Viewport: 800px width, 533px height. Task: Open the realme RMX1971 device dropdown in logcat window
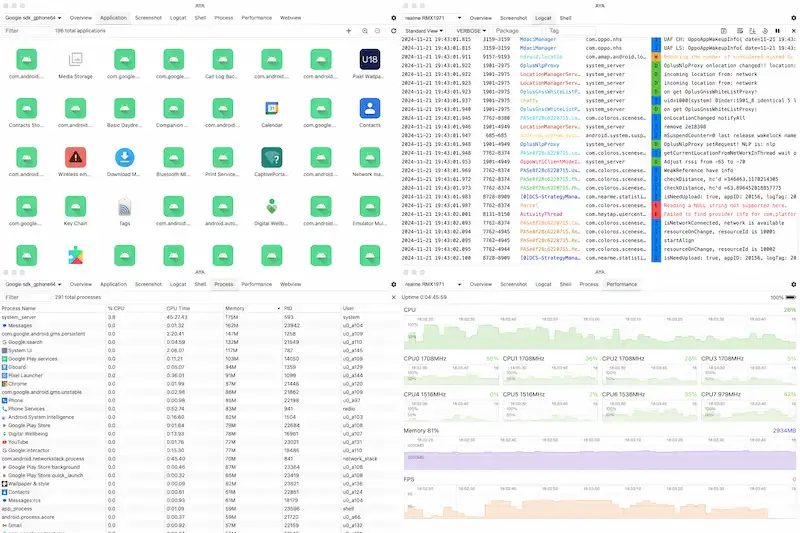point(431,18)
